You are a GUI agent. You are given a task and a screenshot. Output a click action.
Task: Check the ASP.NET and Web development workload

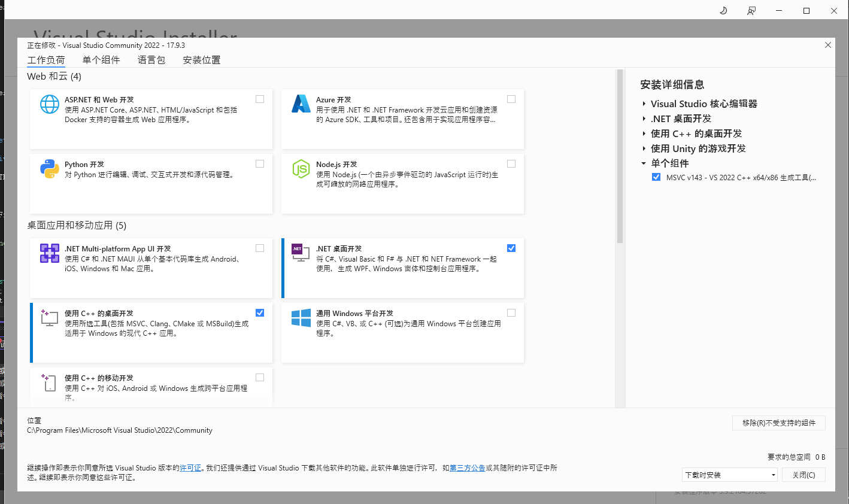coord(260,99)
